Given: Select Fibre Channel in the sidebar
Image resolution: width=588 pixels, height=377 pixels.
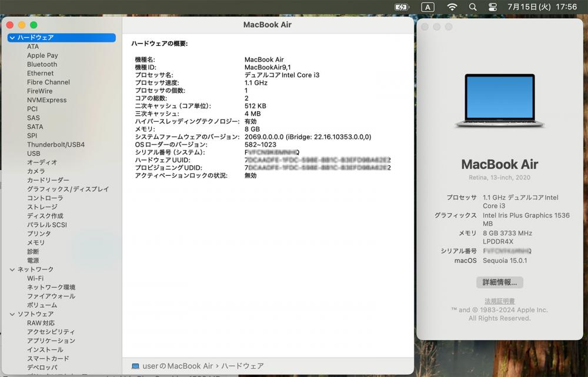Looking at the screenshot, I should tap(48, 82).
